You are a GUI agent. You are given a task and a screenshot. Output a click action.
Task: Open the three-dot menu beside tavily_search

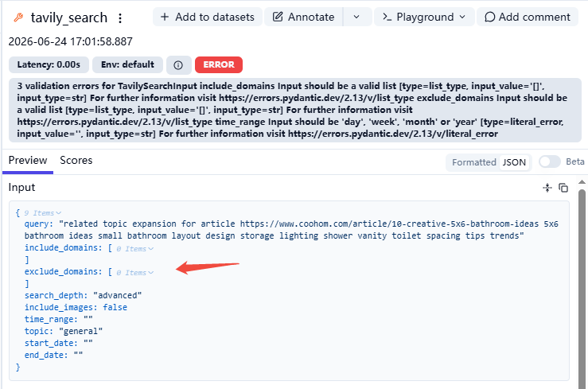[x=120, y=18]
